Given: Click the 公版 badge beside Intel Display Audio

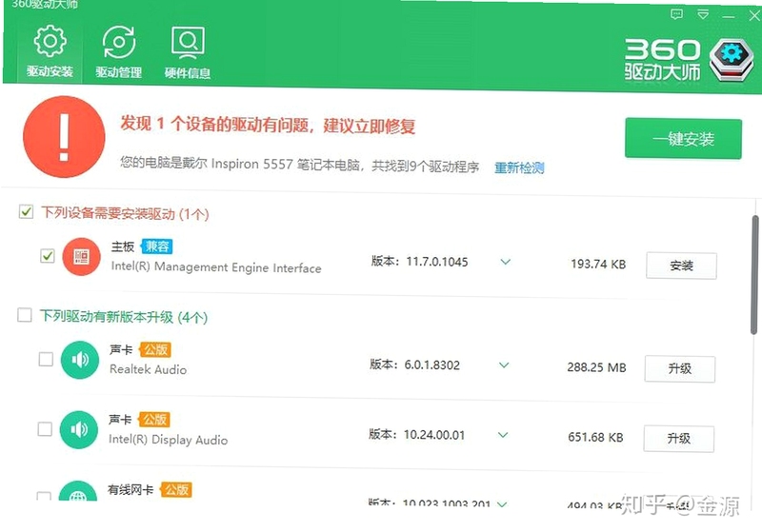Looking at the screenshot, I should click(x=154, y=420).
